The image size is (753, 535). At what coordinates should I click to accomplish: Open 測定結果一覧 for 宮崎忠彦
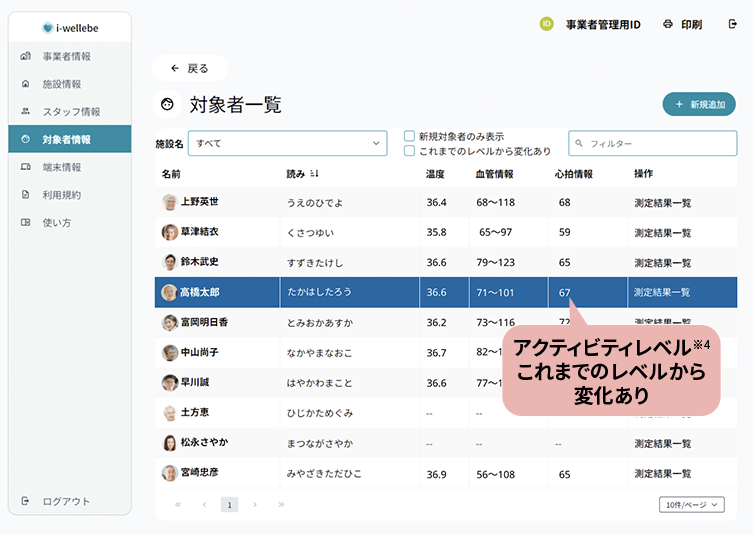coord(663,474)
